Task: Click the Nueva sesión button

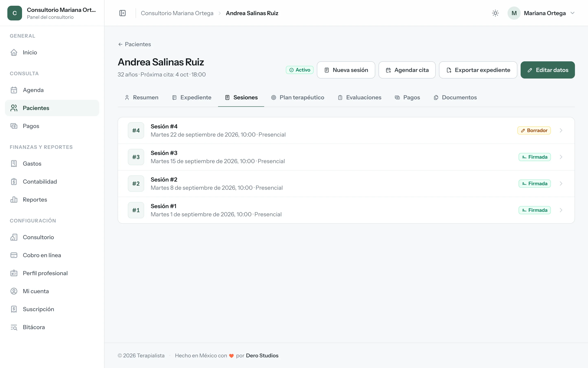Action: [346, 70]
